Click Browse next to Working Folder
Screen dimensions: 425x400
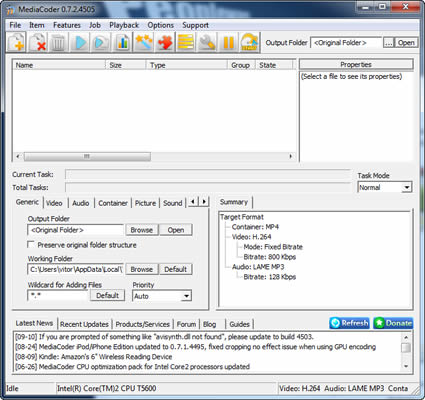tap(142, 269)
